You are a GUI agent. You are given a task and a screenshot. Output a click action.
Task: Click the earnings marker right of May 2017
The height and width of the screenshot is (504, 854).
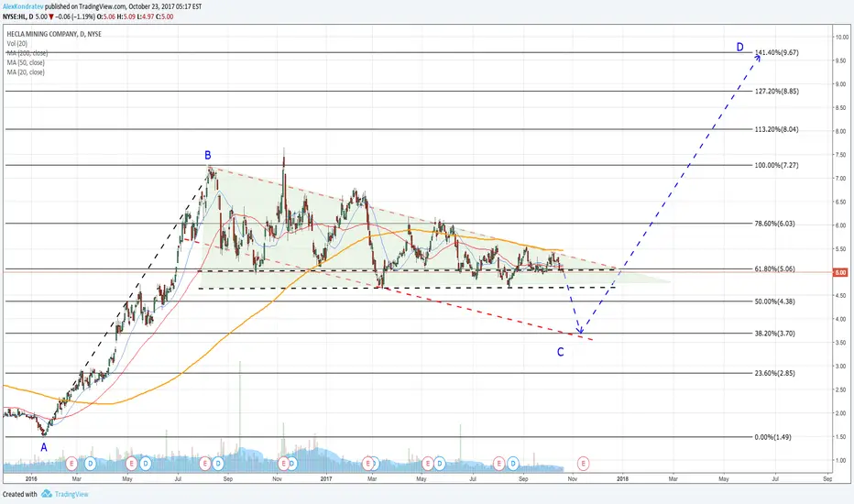428,464
